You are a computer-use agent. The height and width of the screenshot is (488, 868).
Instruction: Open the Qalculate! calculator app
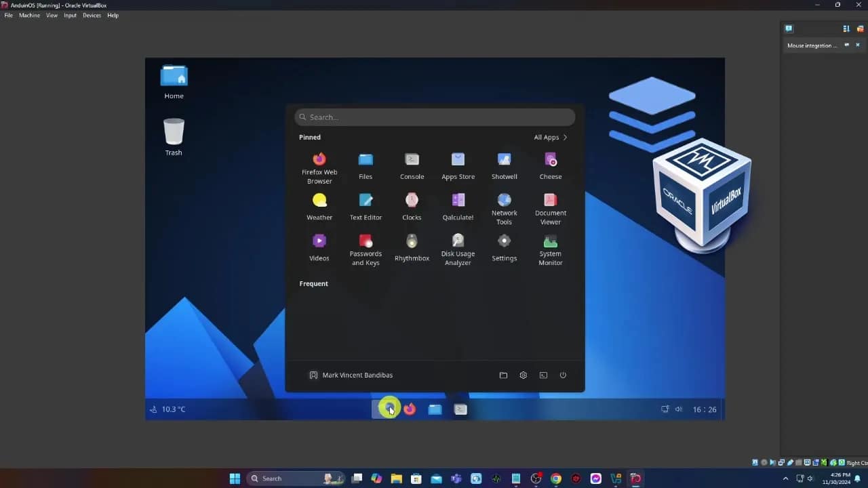click(x=458, y=201)
